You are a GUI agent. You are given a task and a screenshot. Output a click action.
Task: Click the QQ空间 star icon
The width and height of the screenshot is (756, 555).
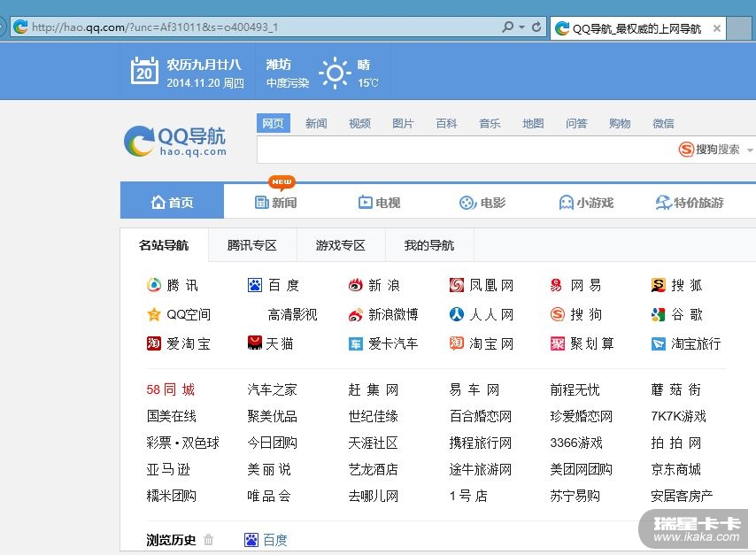(x=154, y=314)
